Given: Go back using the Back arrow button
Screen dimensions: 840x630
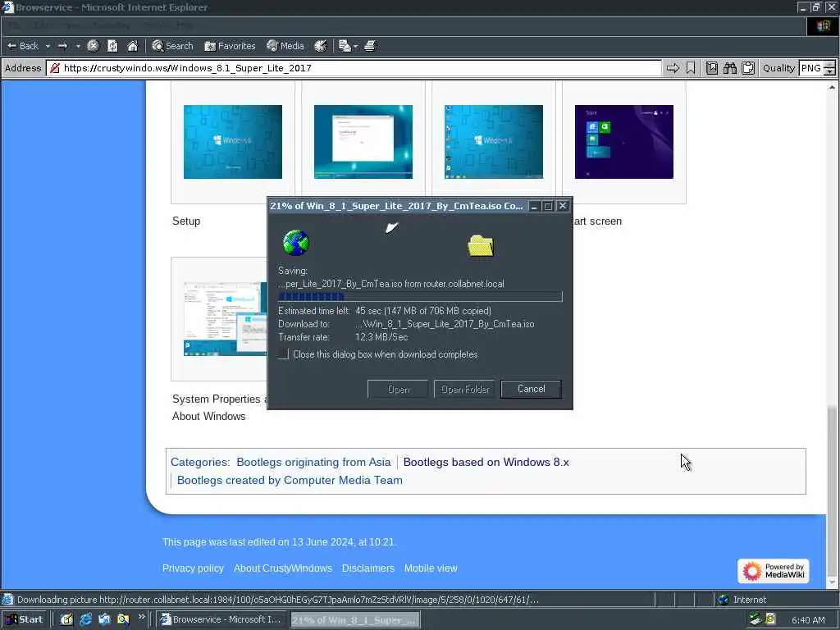Looking at the screenshot, I should [x=23, y=46].
